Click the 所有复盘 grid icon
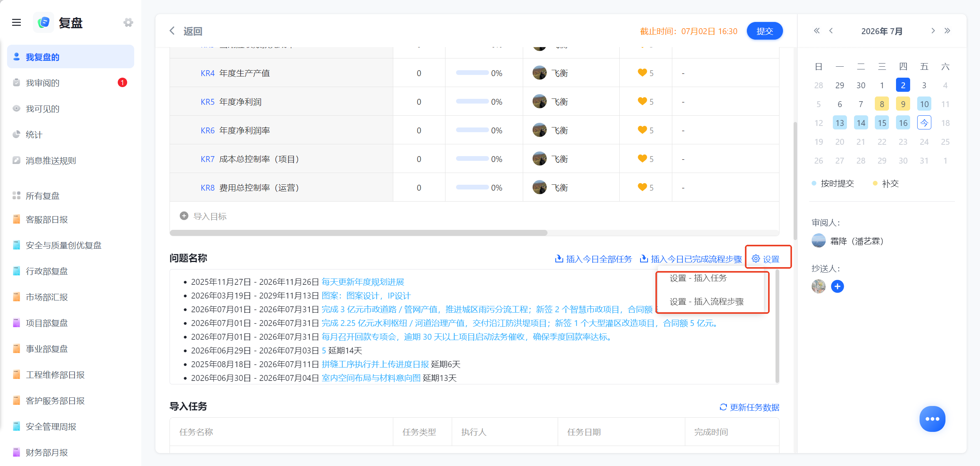980x466 pixels. click(16, 195)
